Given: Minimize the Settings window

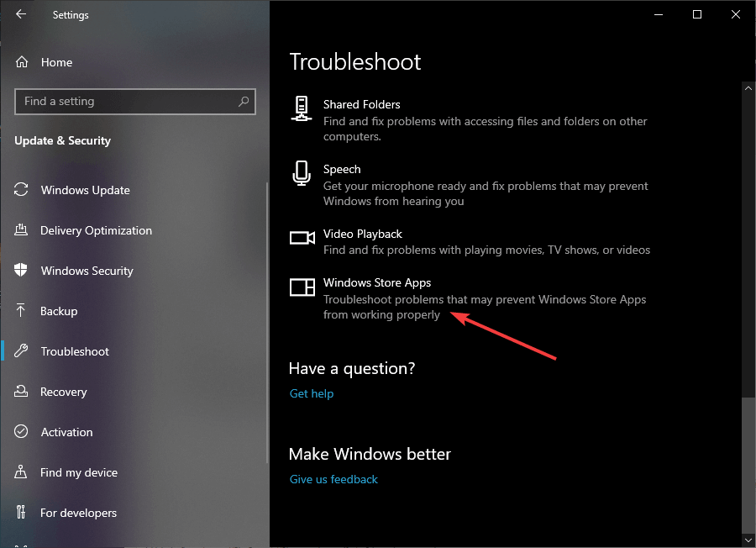Looking at the screenshot, I should pos(659,14).
